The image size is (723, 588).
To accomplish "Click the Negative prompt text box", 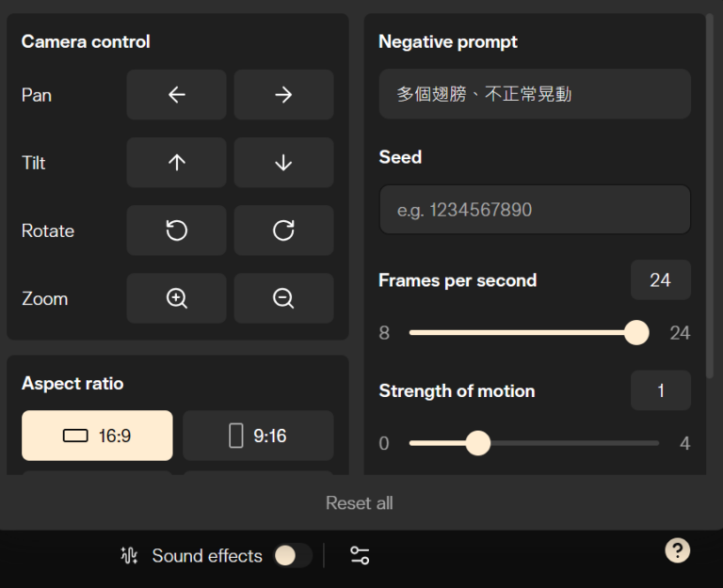I will [x=535, y=94].
